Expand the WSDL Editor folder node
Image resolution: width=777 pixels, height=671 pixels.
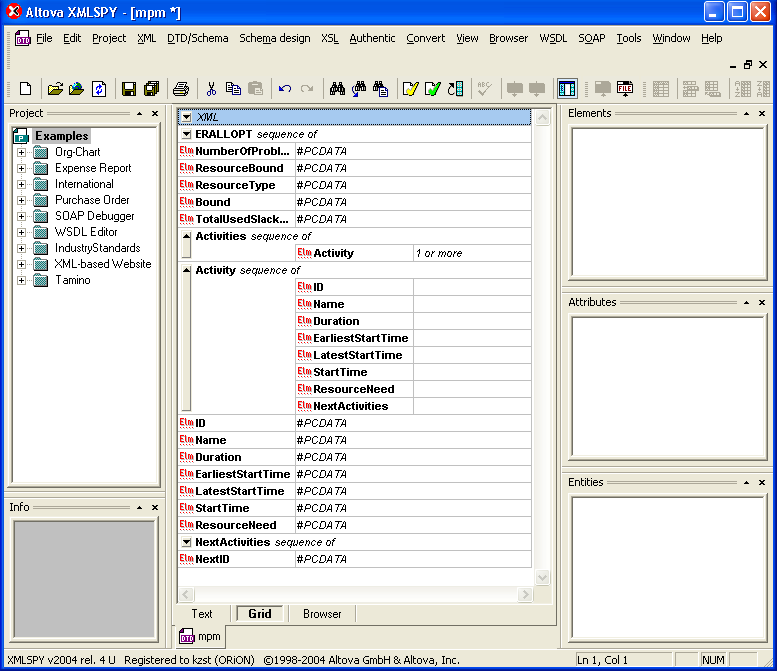point(21,232)
